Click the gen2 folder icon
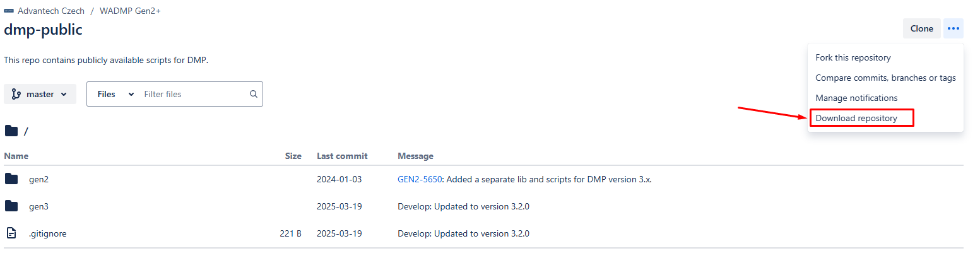This screenshot has height=270, width=980. (11, 179)
